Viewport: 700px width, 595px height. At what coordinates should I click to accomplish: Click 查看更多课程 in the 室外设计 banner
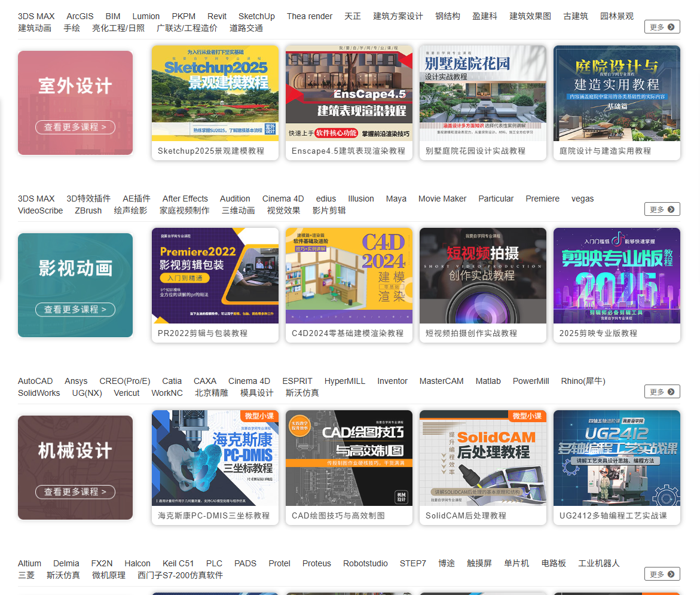[x=75, y=127]
